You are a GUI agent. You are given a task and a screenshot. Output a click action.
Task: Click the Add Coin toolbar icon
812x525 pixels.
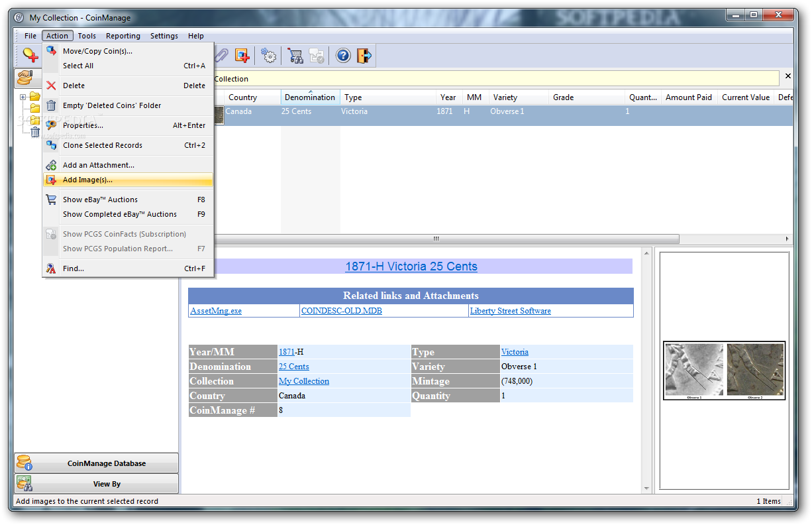[x=30, y=56]
